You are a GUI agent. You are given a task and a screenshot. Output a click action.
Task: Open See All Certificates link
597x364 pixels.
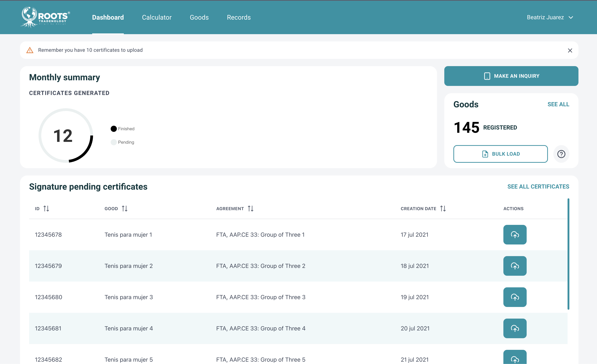[x=538, y=187]
